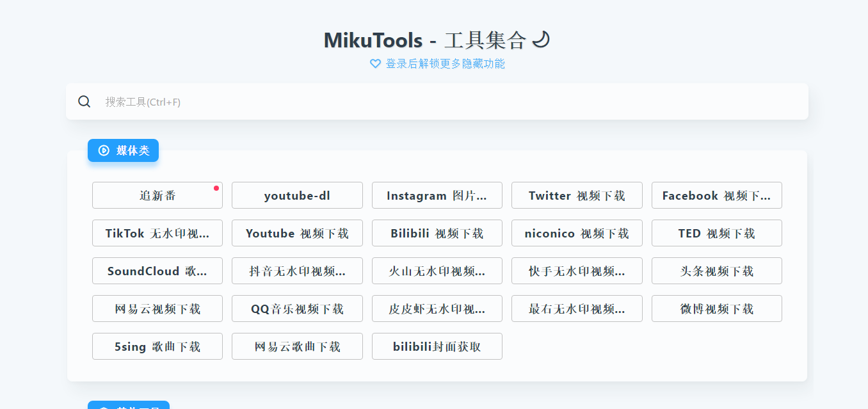Click the MikuTools - 工具集合 title

[425, 40]
